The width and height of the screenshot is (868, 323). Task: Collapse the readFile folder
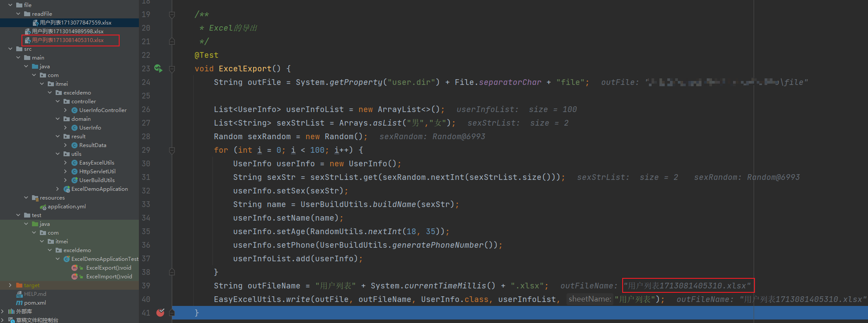click(x=18, y=14)
